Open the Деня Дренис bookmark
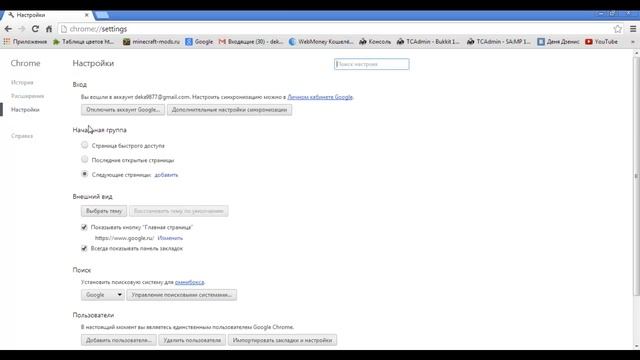 click(558, 42)
